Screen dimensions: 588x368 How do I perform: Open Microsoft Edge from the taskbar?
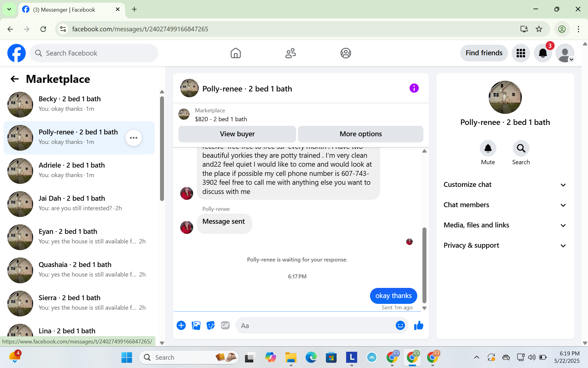pyautogui.click(x=311, y=357)
